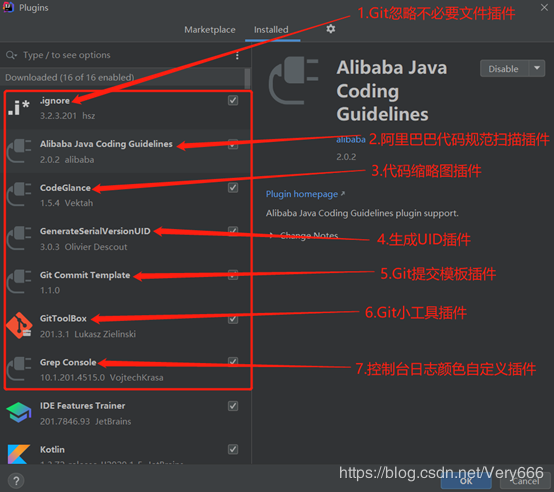Select the .ignore plugin name
This screenshot has height=492, width=554.
click(55, 101)
